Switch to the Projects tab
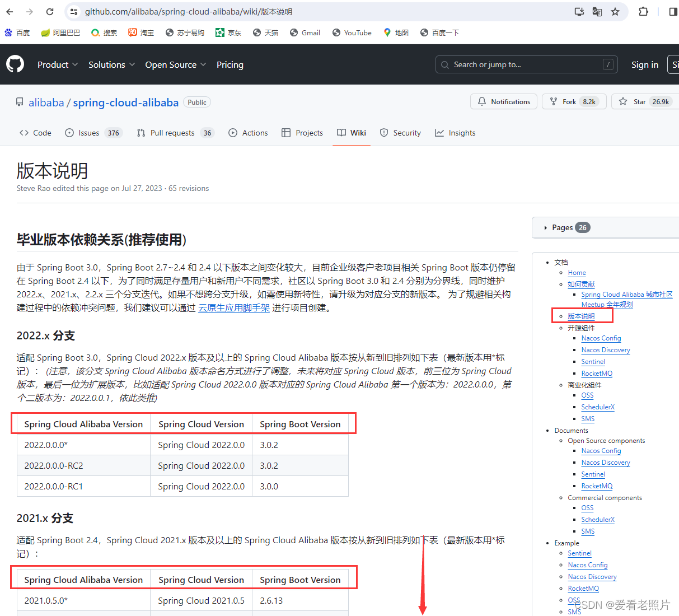This screenshot has width=679, height=616. (302, 133)
